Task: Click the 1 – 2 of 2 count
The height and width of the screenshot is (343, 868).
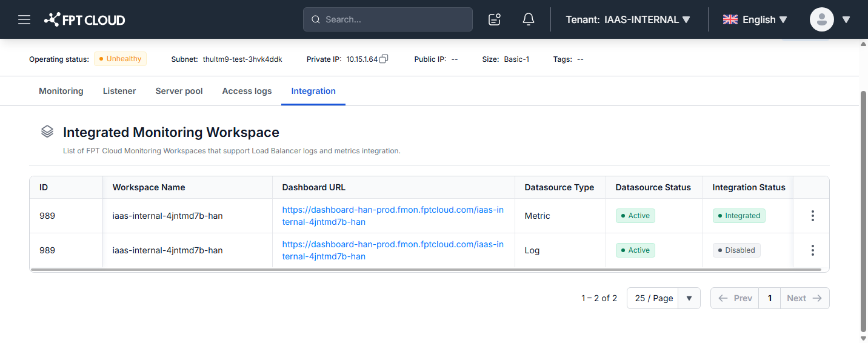Action: [x=599, y=298]
